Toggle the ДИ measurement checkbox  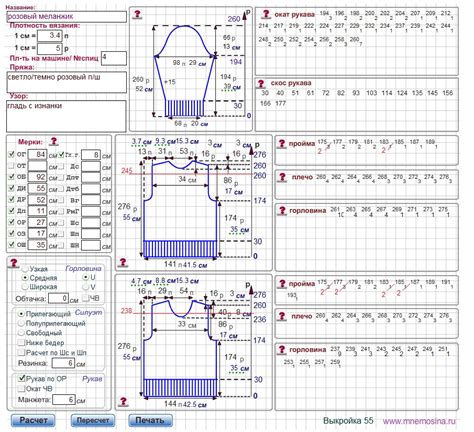[12, 188]
